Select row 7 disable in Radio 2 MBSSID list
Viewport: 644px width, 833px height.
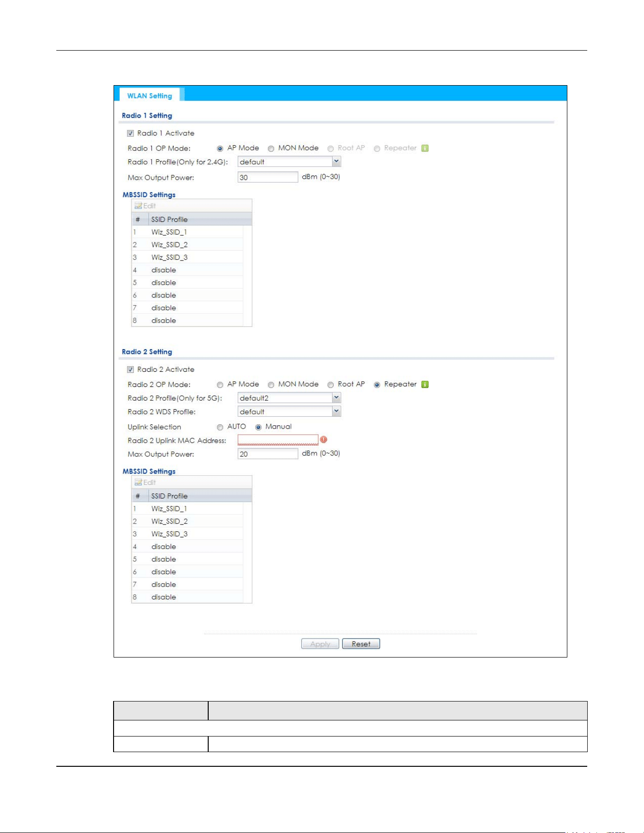[x=187, y=585]
